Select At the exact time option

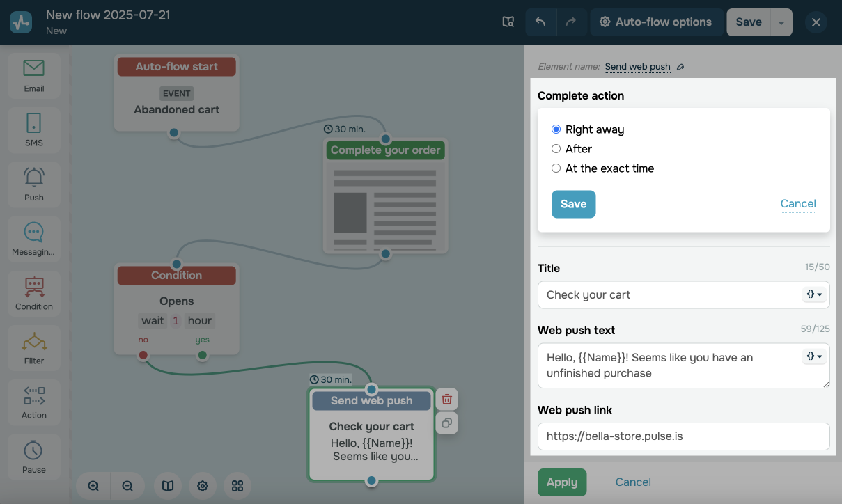[x=556, y=168]
